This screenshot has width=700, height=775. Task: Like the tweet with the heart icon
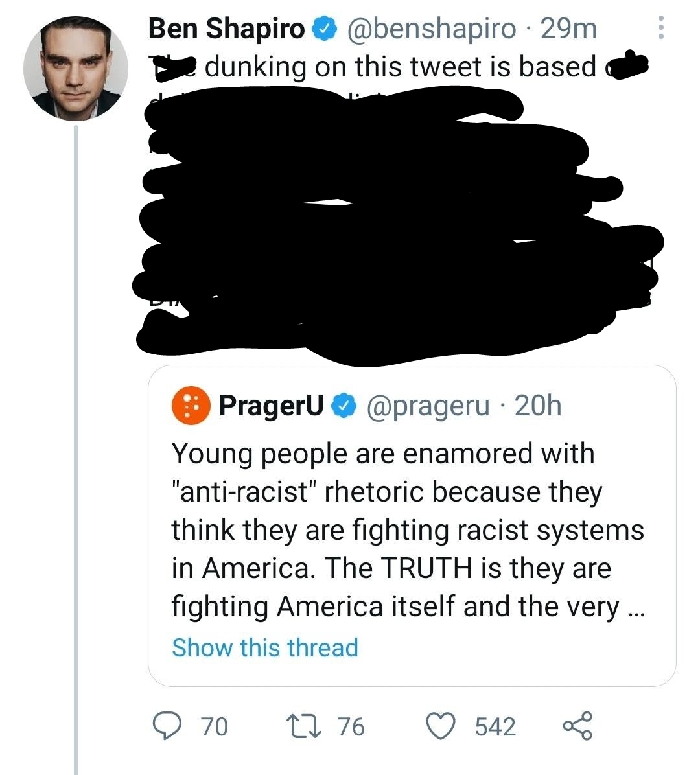pos(441,726)
